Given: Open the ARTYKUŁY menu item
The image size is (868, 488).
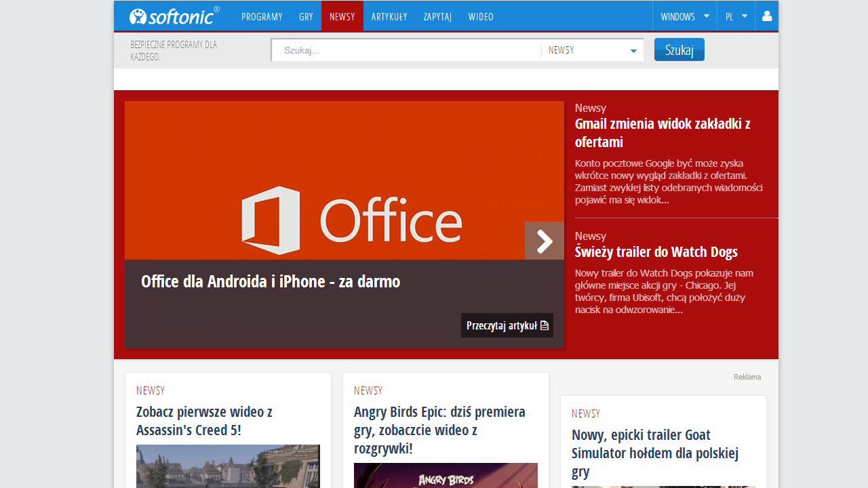Looking at the screenshot, I should click(x=389, y=16).
